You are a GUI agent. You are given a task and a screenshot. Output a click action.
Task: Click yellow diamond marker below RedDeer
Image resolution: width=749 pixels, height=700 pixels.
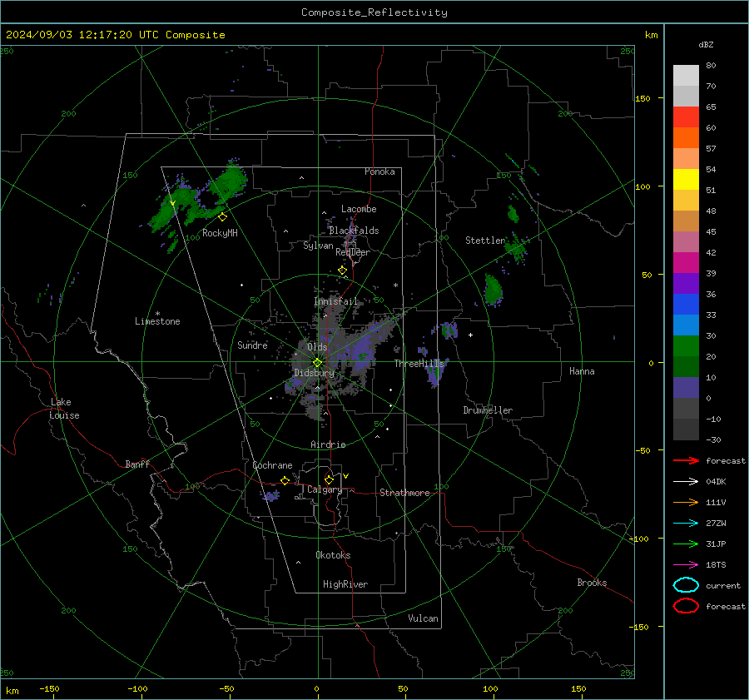[342, 271]
